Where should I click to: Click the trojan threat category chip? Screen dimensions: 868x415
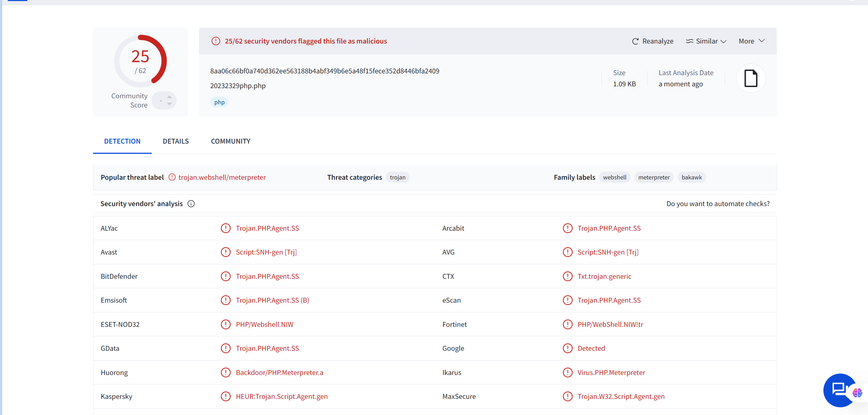click(x=397, y=178)
